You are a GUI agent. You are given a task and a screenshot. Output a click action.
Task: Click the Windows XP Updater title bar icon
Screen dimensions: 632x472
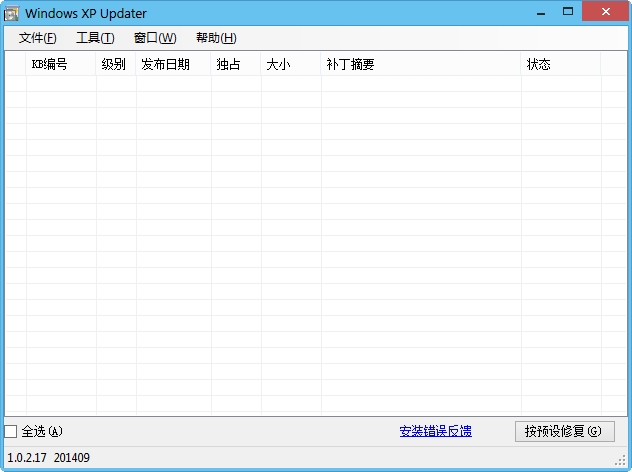pos(11,13)
